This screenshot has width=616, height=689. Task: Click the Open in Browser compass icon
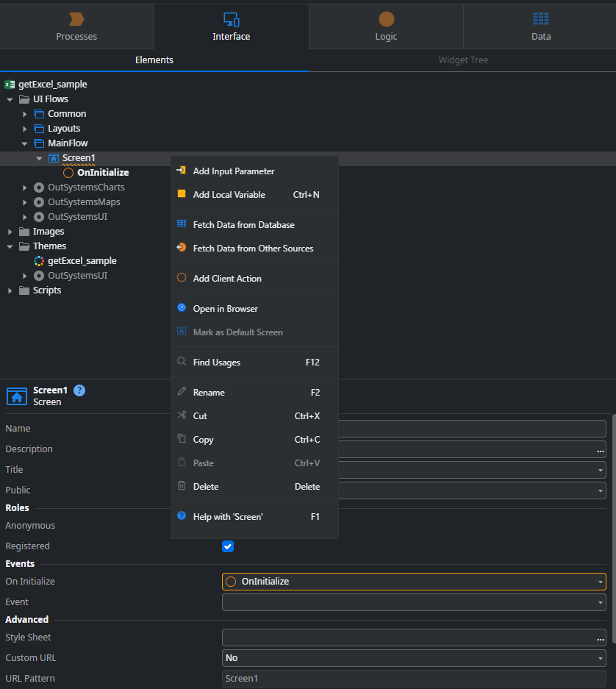pyautogui.click(x=181, y=307)
